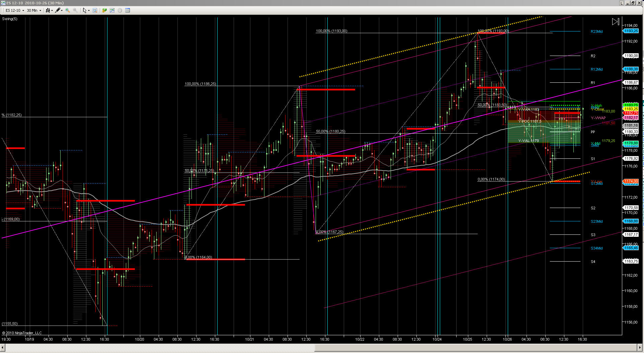Click the S4 pivot label
644x353 pixels.
[x=593, y=262]
